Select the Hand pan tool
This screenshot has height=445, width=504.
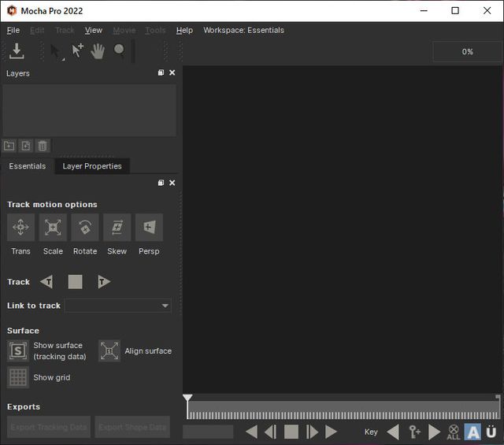[98, 51]
